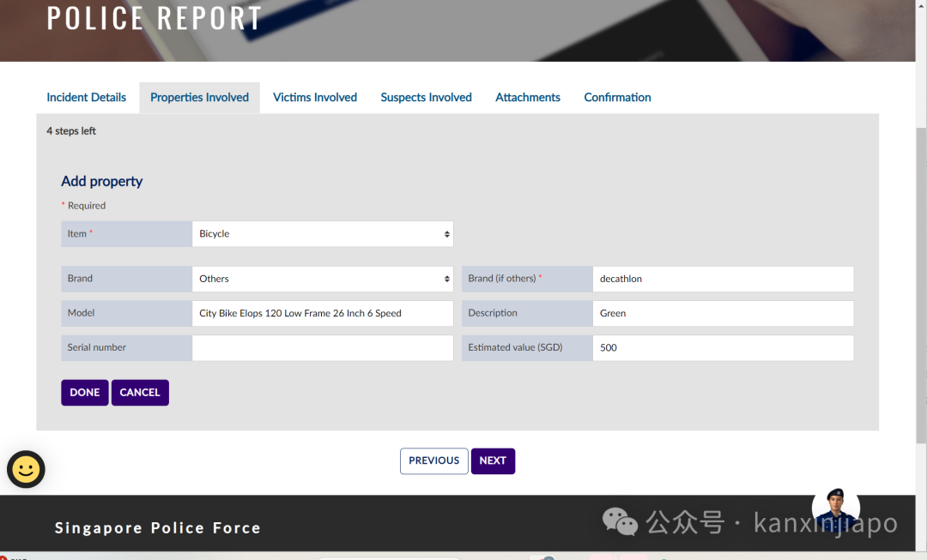Open the Item dropdown showing Bicycle
This screenshot has height=560, width=927.
[323, 234]
